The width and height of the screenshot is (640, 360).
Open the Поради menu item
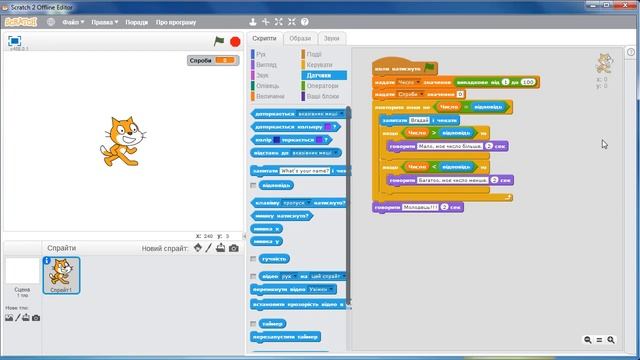coord(136,22)
